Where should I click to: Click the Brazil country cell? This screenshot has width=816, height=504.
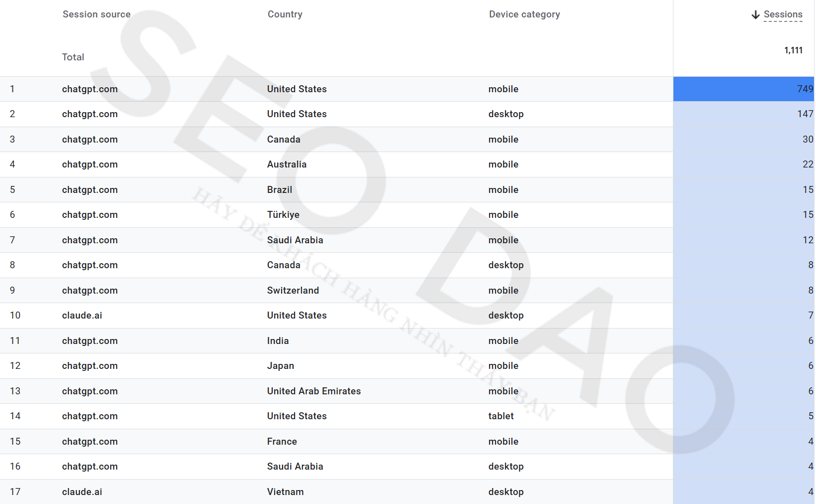280,190
